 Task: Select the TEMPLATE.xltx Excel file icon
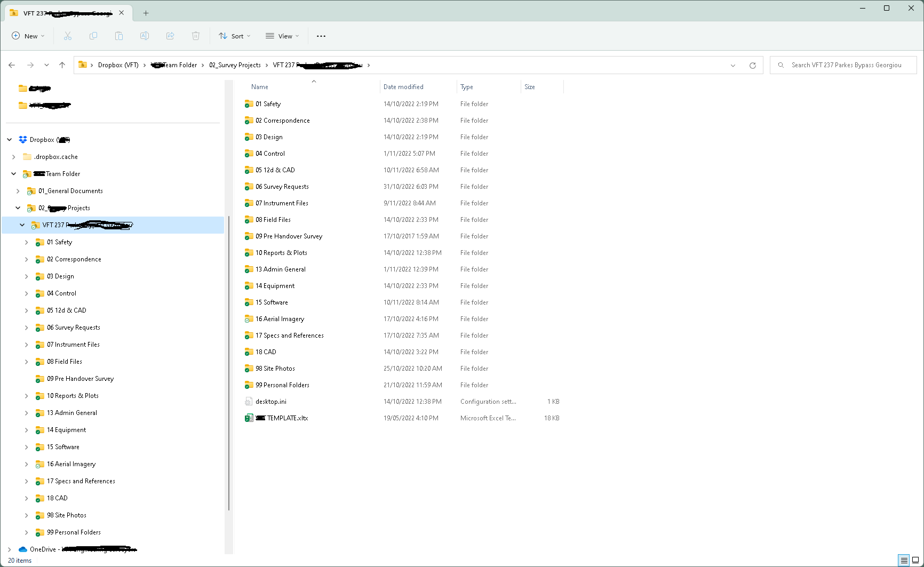(x=249, y=418)
